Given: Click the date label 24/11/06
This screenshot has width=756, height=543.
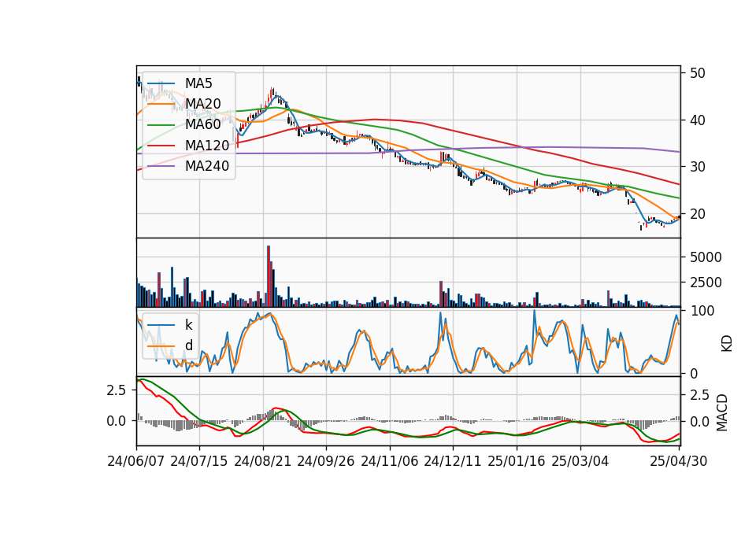Looking at the screenshot, I should 389,461.
